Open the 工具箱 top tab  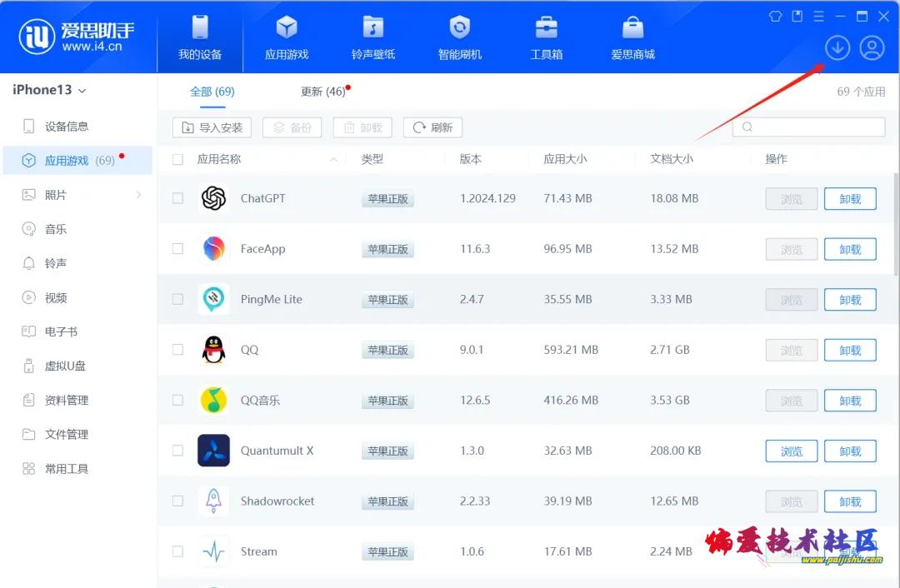tap(547, 37)
